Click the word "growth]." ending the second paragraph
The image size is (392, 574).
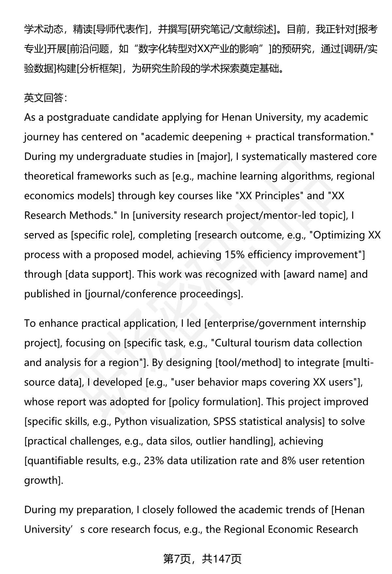point(44,480)
